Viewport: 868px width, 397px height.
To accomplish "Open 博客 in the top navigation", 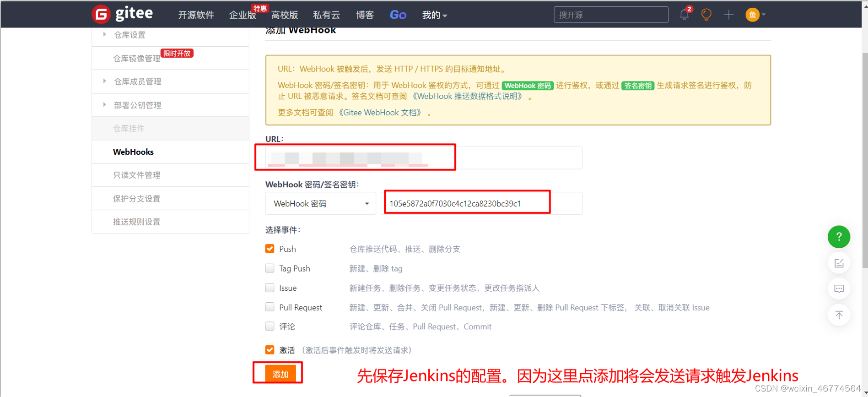I will pos(365,15).
